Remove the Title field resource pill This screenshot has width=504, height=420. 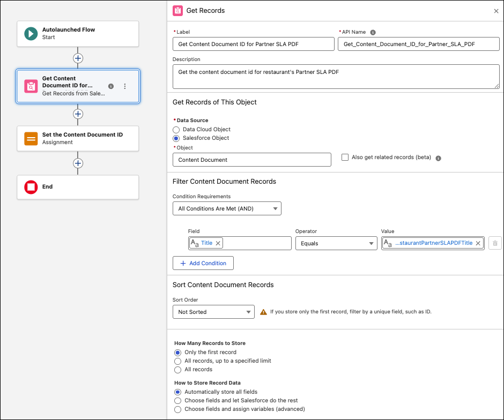pyautogui.click(x=218, y=242)
